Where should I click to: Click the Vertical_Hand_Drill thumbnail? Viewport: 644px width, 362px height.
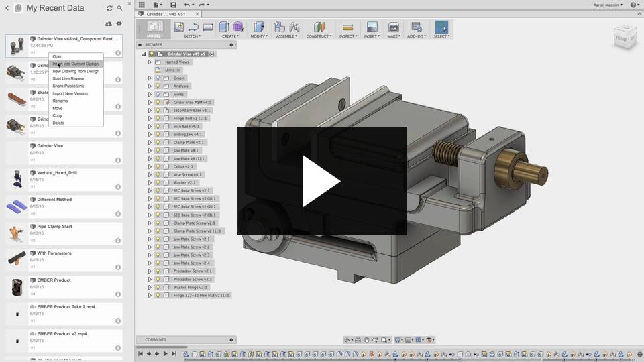click(17, 179)
